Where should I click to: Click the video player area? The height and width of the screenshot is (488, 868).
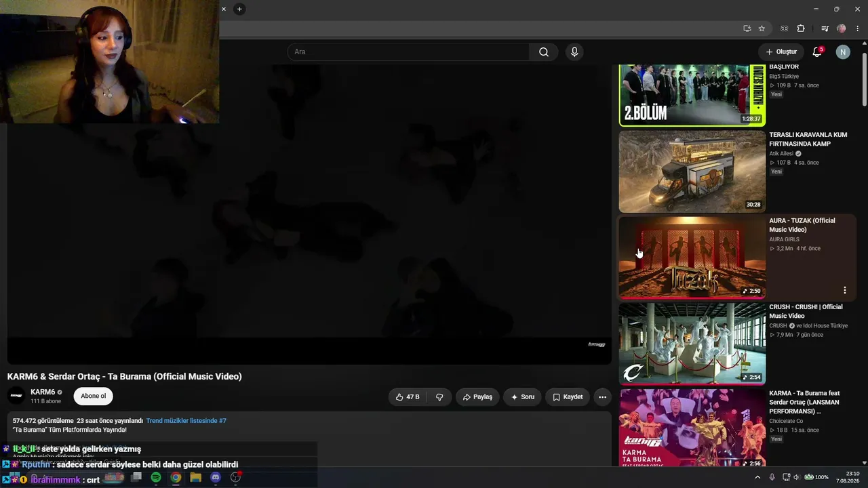(x=309, y=214)
